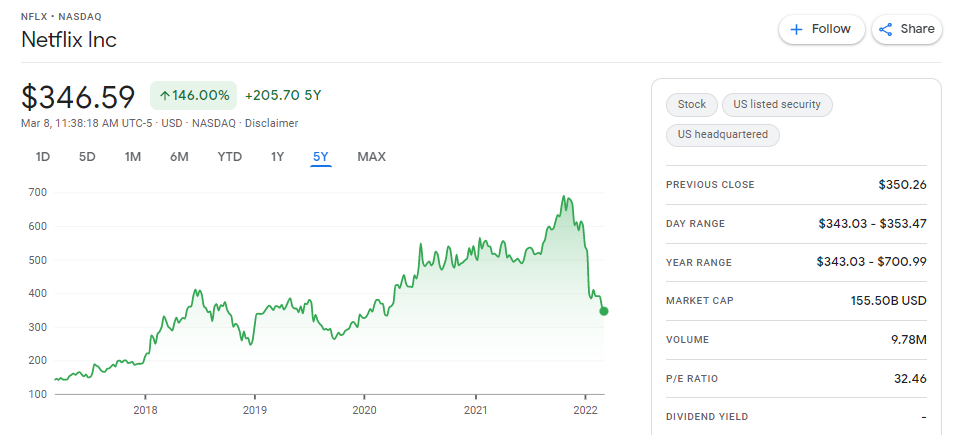This screenshot has height=435, width=965.
Task: Show the MAX history chart
Action: click(372, 157)
